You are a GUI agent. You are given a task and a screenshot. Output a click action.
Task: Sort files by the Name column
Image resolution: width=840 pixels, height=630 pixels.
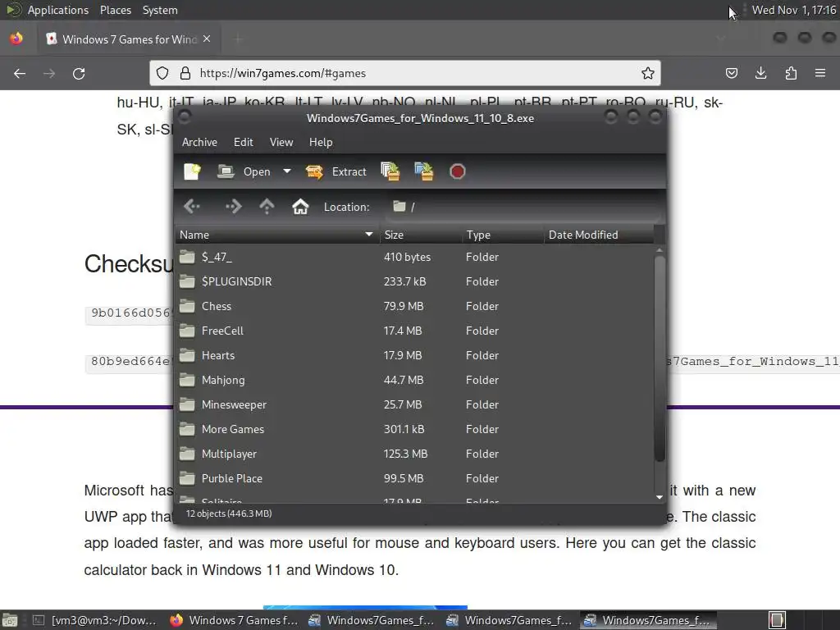(277, 235)
